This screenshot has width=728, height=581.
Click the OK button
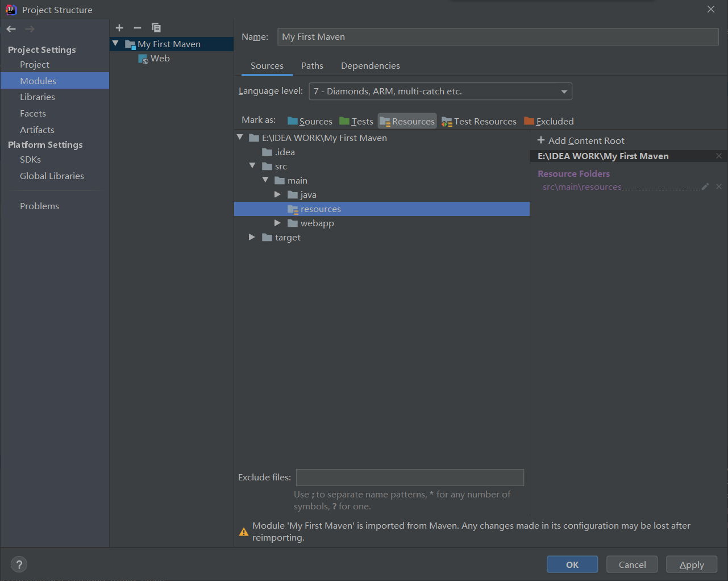(572, 565)
